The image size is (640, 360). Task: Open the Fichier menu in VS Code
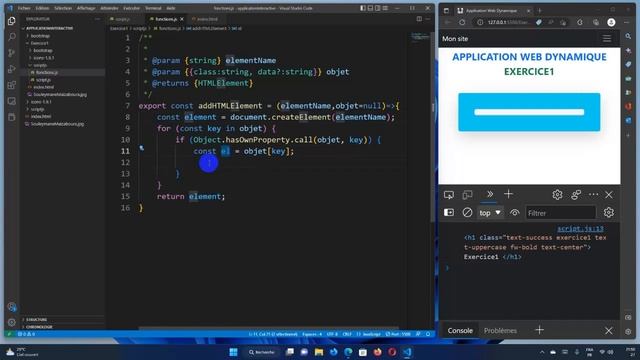click(24, 8)
